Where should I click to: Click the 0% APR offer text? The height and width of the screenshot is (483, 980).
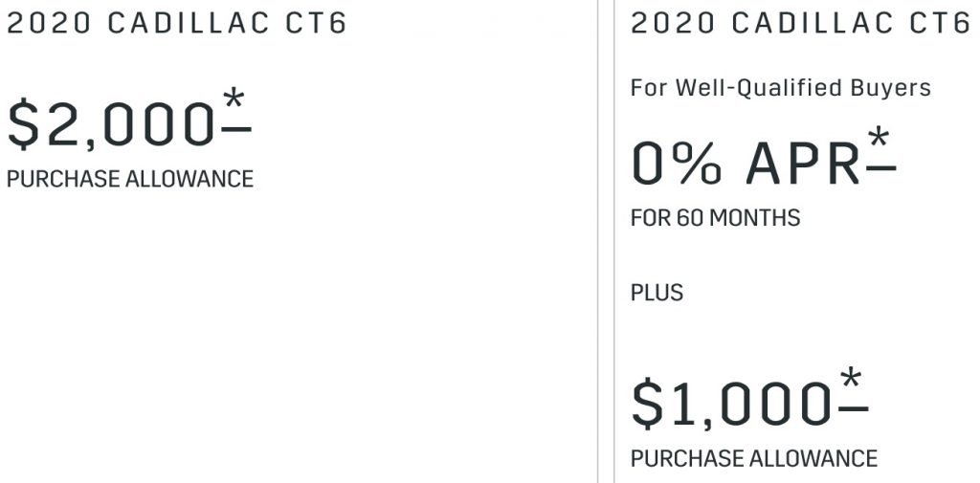(x=746, y=164)
